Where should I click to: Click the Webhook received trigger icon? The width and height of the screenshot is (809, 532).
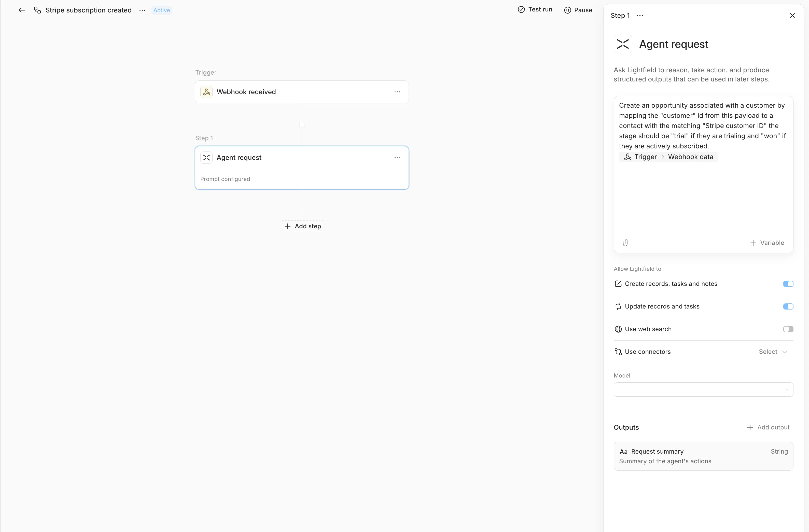coord(206,92)
